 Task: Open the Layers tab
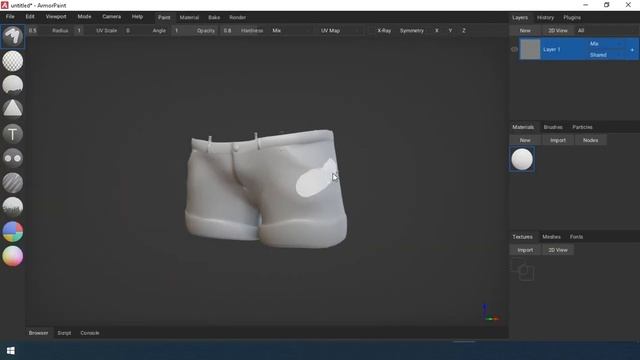(520, 18)
